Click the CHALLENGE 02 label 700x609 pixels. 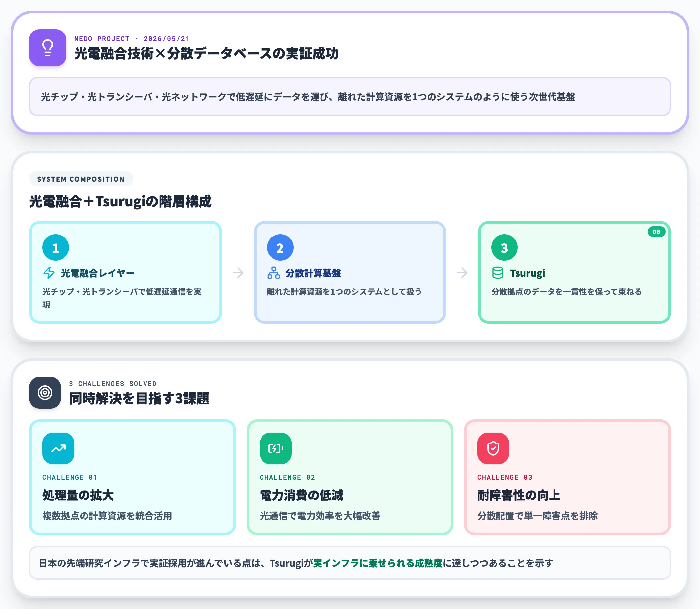tap(287, 477)
